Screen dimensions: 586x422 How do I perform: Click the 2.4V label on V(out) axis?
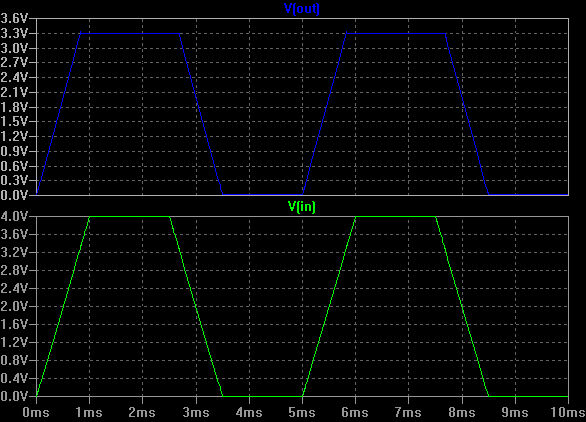14,78
